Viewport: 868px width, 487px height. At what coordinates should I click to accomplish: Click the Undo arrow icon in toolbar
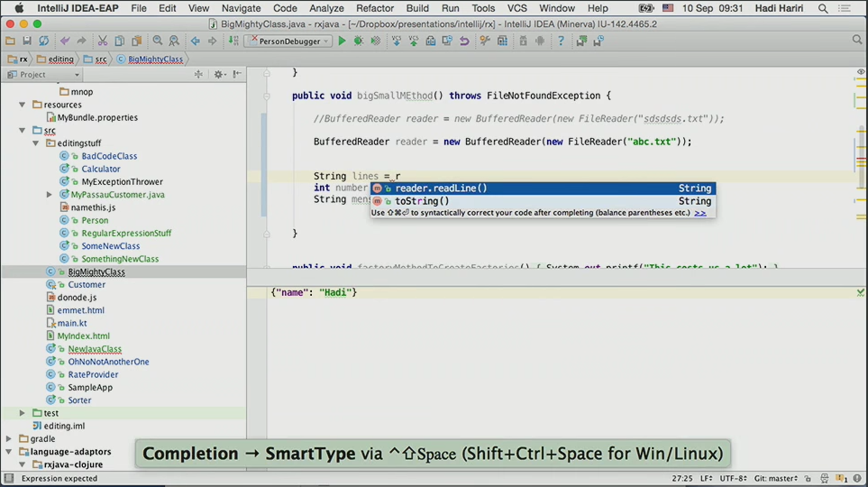tap(64, 41)
